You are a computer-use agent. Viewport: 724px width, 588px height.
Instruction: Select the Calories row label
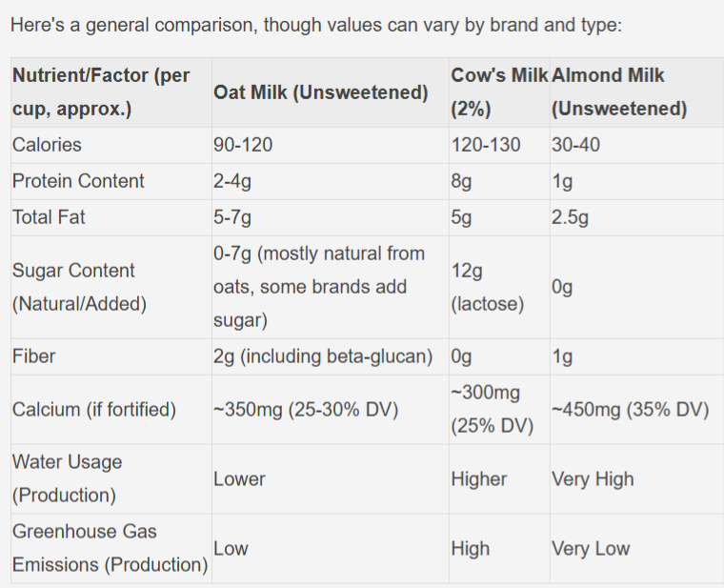click(47, 145)
